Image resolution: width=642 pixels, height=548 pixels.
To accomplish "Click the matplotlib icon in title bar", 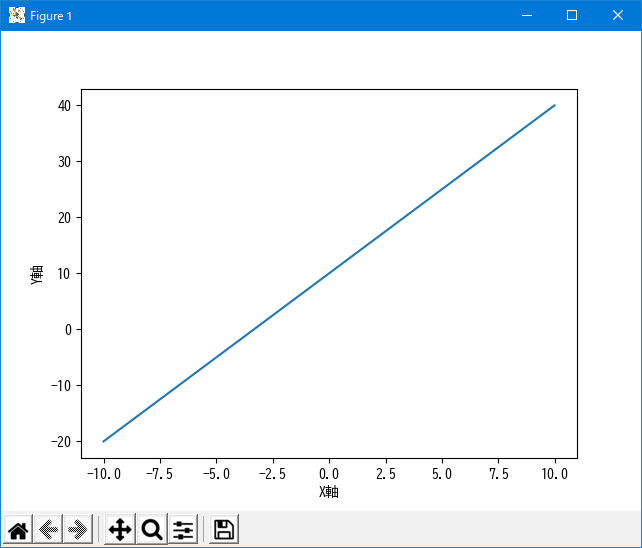I will click(17, 16).
